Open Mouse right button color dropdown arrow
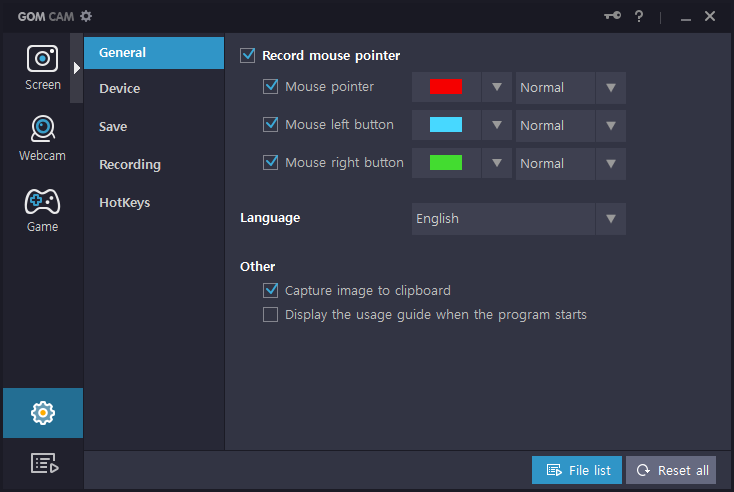This screenshot has height=492, width=734. (x=496, y=163)
